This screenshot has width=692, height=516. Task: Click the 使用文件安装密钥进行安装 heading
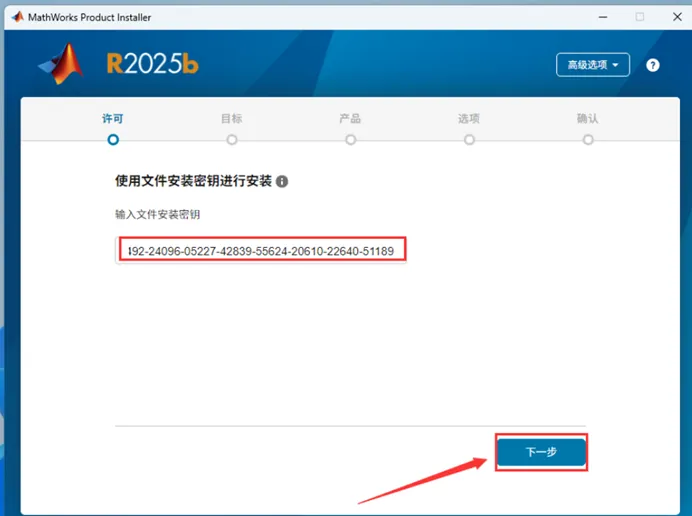pyautogui.click(x=193, y=181)
